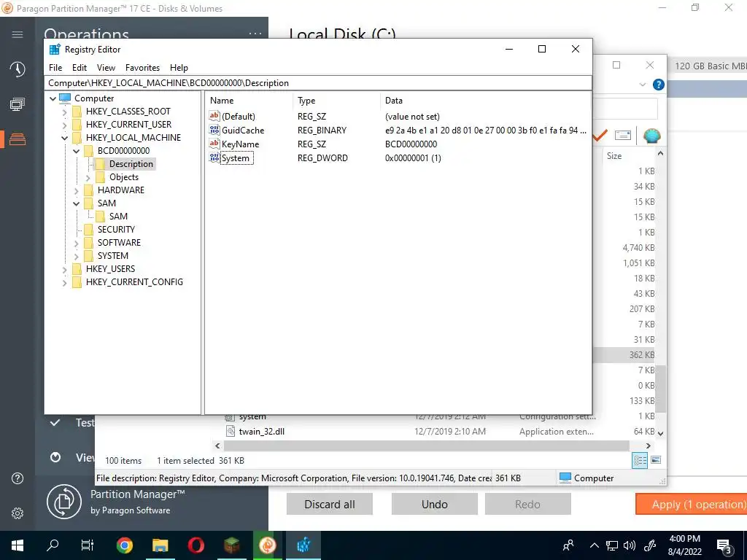Expand HKEY_USERS node arrow

(64, 270)
